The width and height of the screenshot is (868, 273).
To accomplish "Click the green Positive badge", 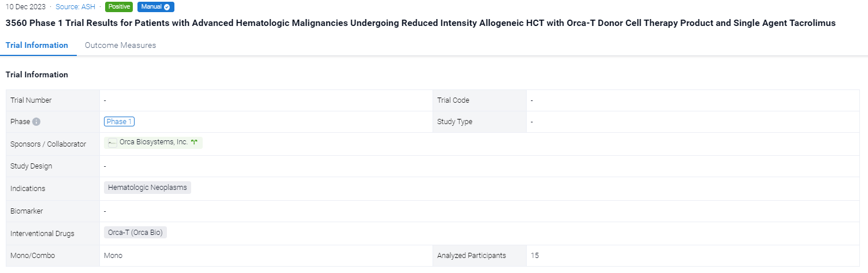I will 119,7.
